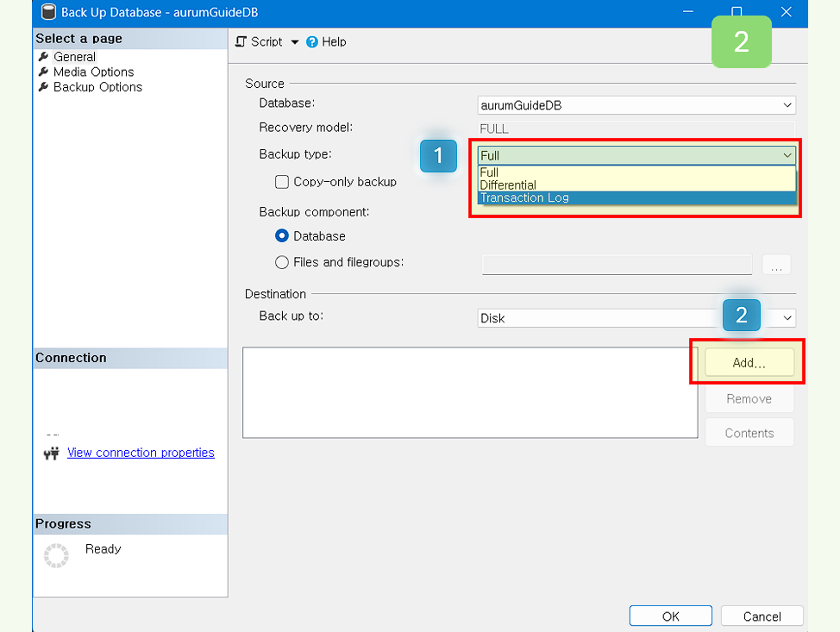This screenshot has height=632, width=840.
Task: Click Cancel to dismiss the dialog
Action: (x=762, y=616)
